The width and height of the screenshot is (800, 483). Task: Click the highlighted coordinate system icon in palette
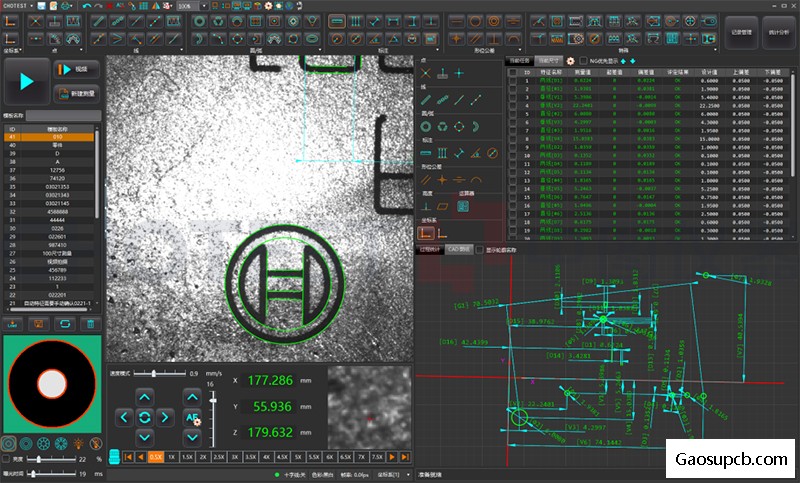(426, 234)
